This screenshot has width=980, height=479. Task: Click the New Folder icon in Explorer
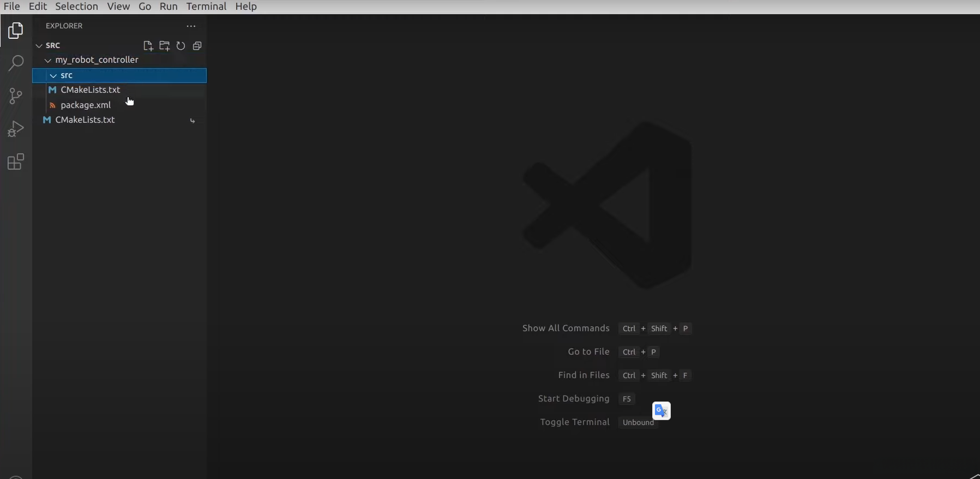click(164, 46)
